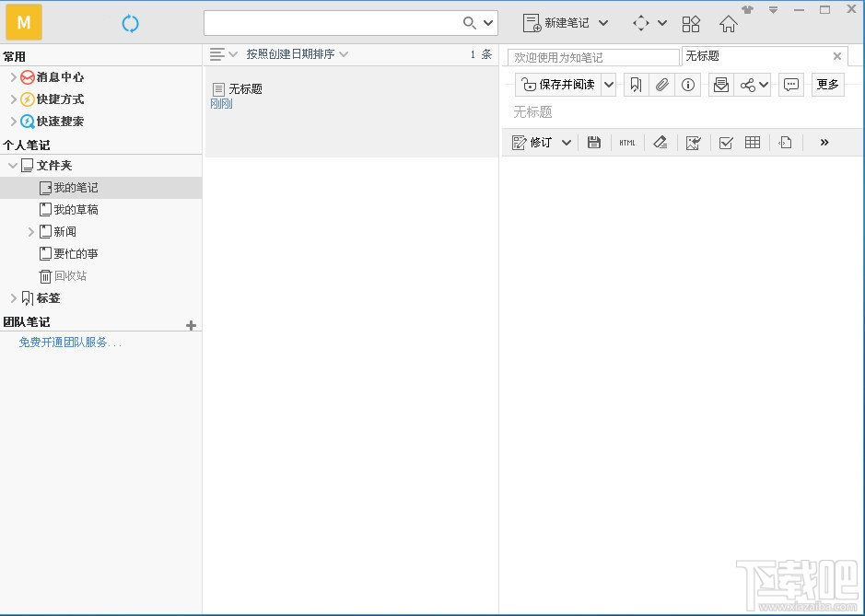Click the yellow M account avatar
The width and height of the screenshot is (865, 616).
click(x=24, y=23)
